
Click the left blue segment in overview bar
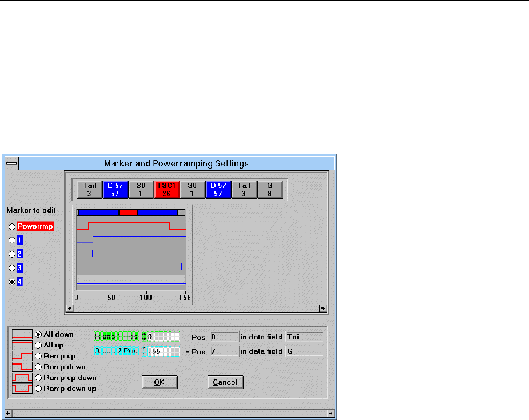click(98, 213)
